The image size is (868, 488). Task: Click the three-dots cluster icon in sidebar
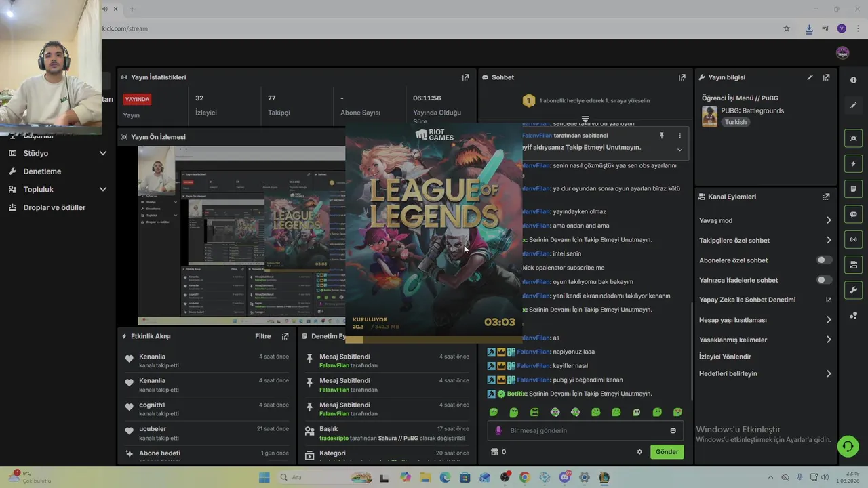pos(853,316)
